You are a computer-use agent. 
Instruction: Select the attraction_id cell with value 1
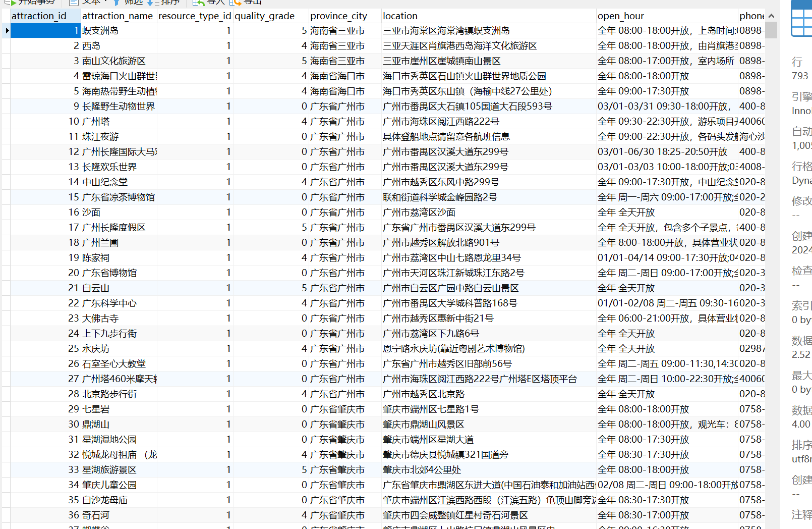[45, 31]
